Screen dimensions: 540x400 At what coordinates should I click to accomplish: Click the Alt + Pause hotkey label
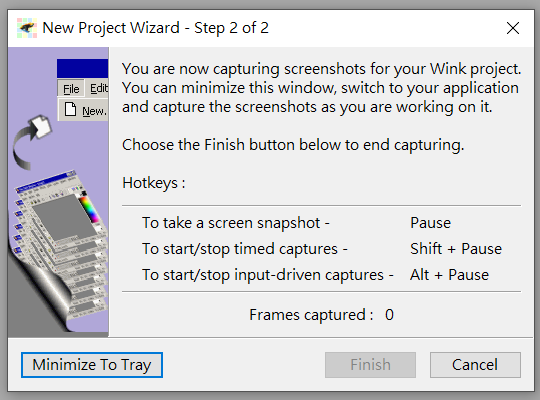[x=449, y=275]
